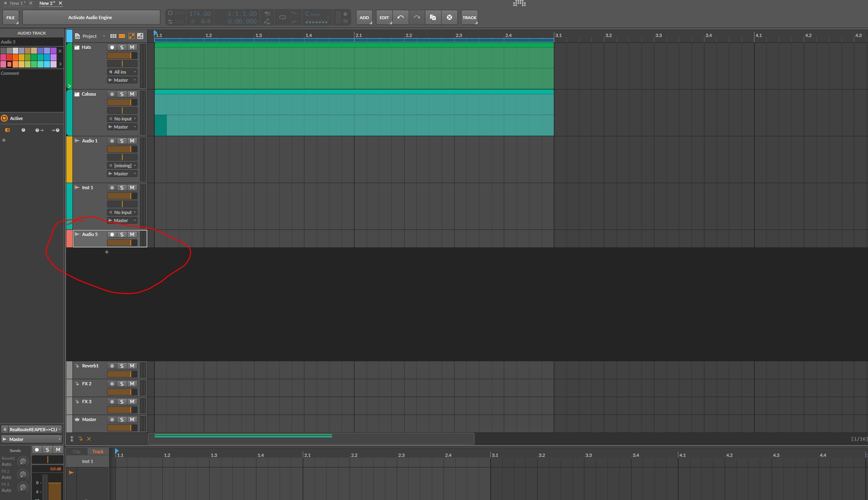Click the Duplicate icon in toolbar
The image size is (868, 500).
point(433,17)
